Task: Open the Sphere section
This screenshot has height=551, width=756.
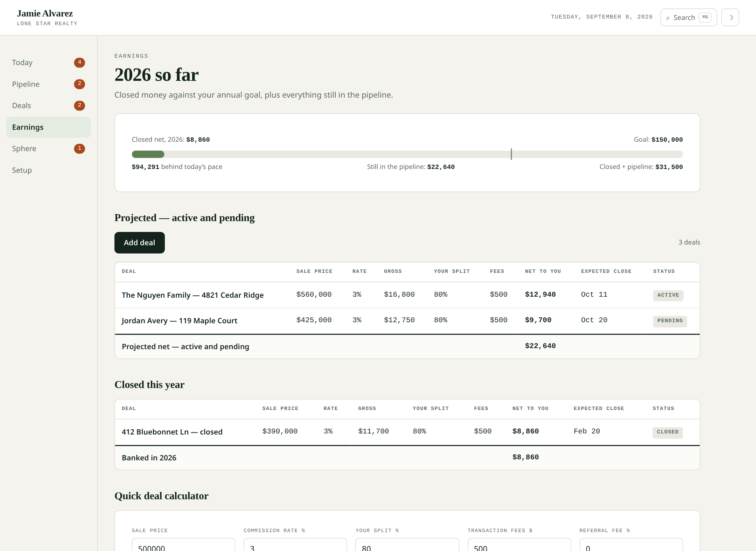Action: pos(49,149)
